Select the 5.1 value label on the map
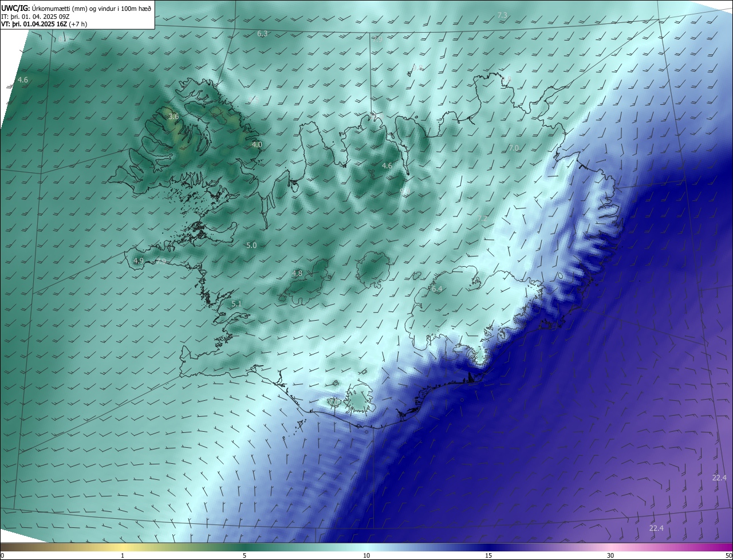 (236, 304)
